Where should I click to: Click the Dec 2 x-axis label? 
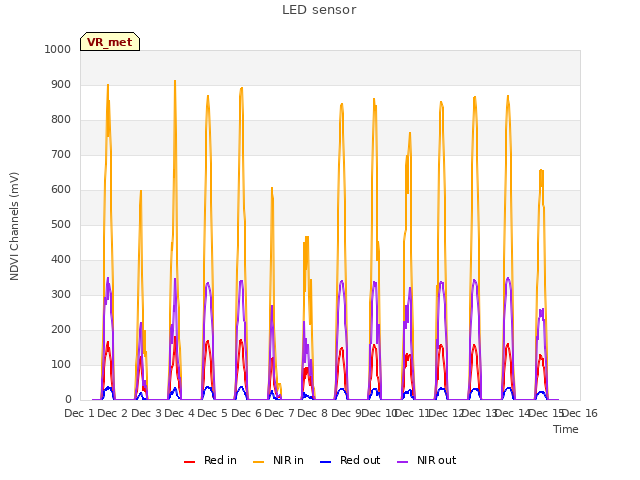pos(113,413)
